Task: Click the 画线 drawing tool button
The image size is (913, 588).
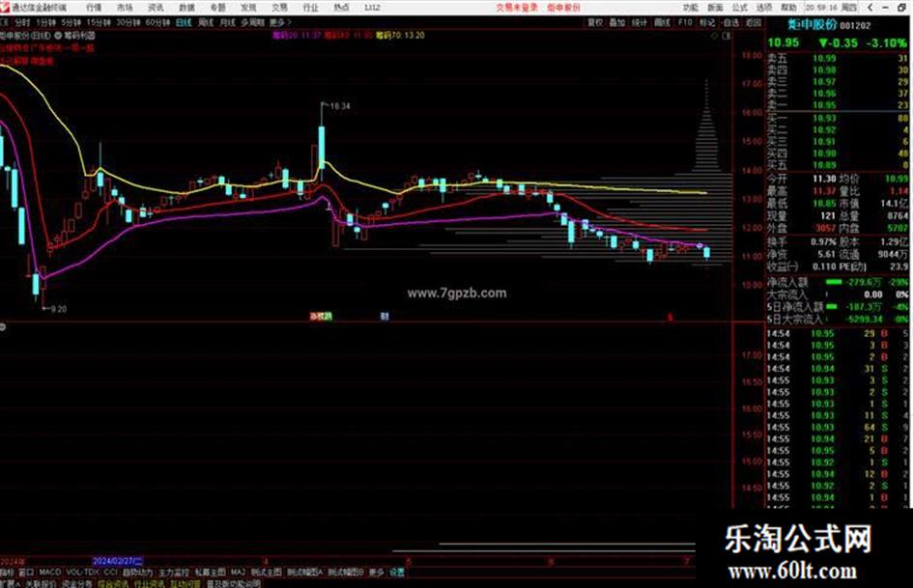Action: (662, 23)
